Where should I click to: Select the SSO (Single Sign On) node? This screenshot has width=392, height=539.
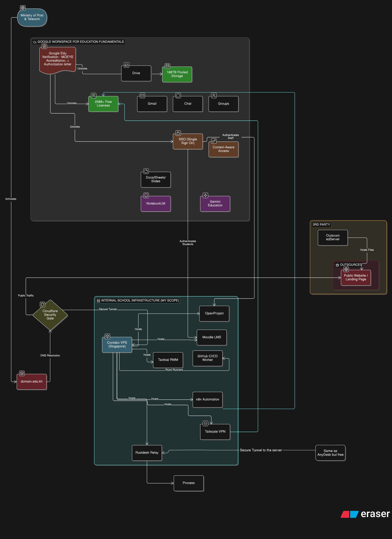click(x=188, y=141)
